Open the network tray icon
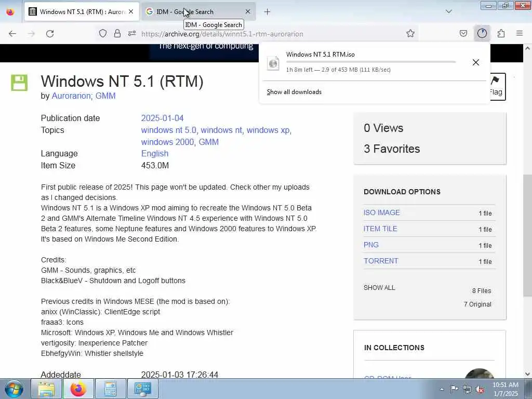532x399 pixels. click(x=467, y=389)
